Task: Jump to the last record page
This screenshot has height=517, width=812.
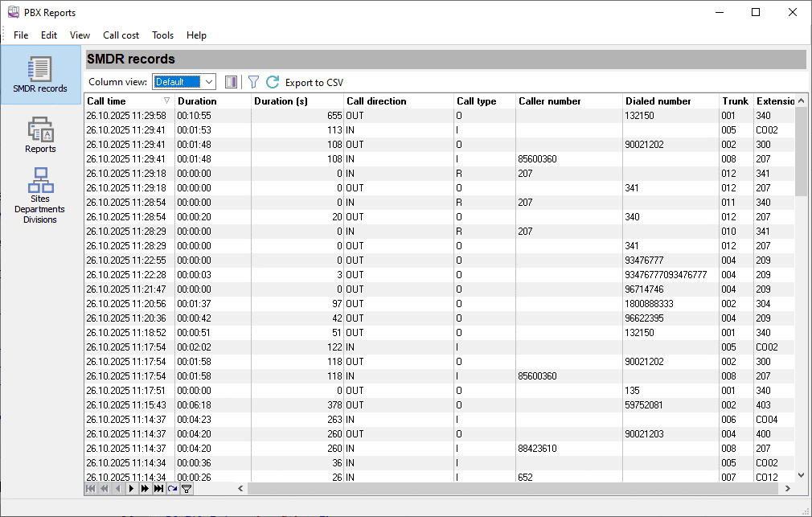Action: [157, 488]
